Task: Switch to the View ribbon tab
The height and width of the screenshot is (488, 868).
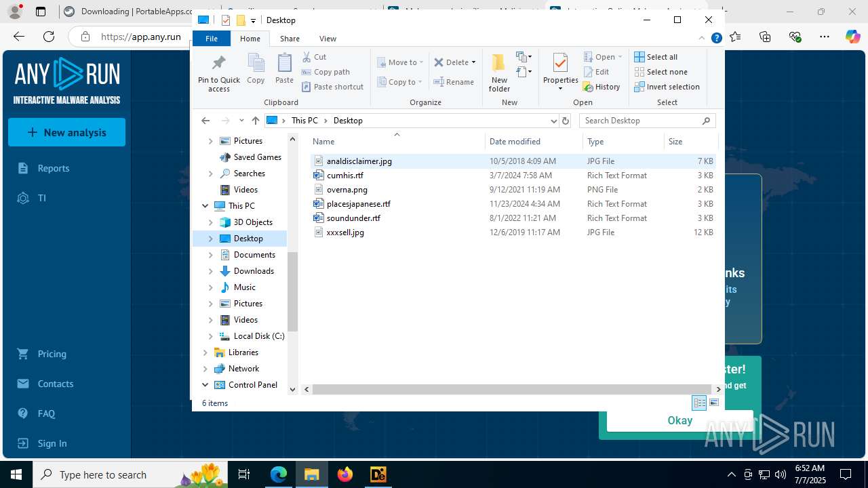Action: (x=328, y=39)
